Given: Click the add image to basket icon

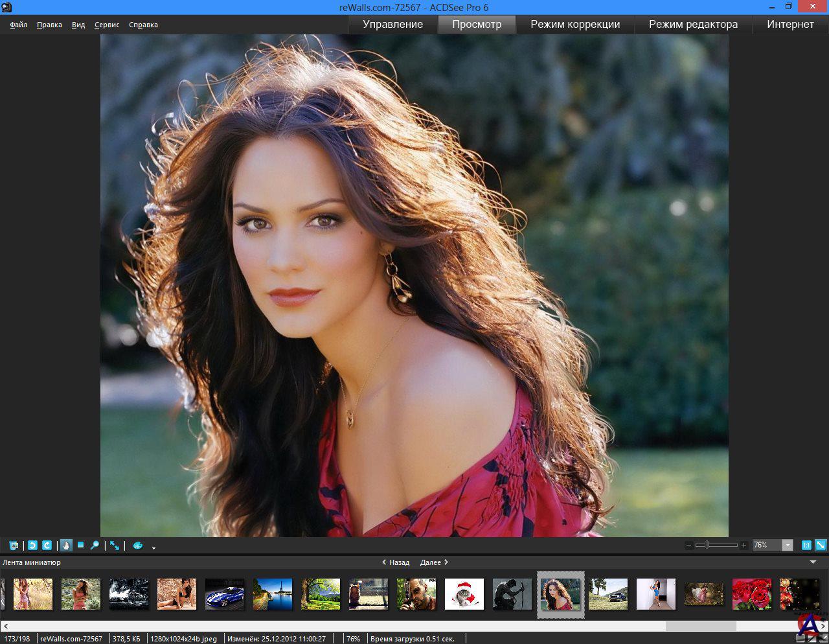Looking at the screenshot, I should (x=14, y=546).
